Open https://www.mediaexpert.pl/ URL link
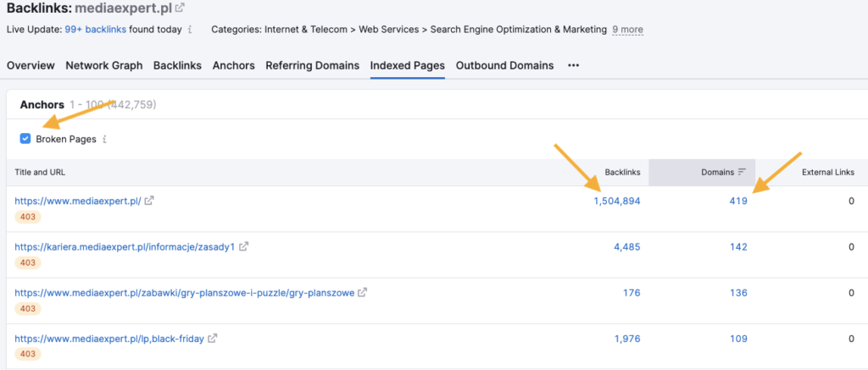The width and height of the screenshot is (868, 370). point(78,202)
